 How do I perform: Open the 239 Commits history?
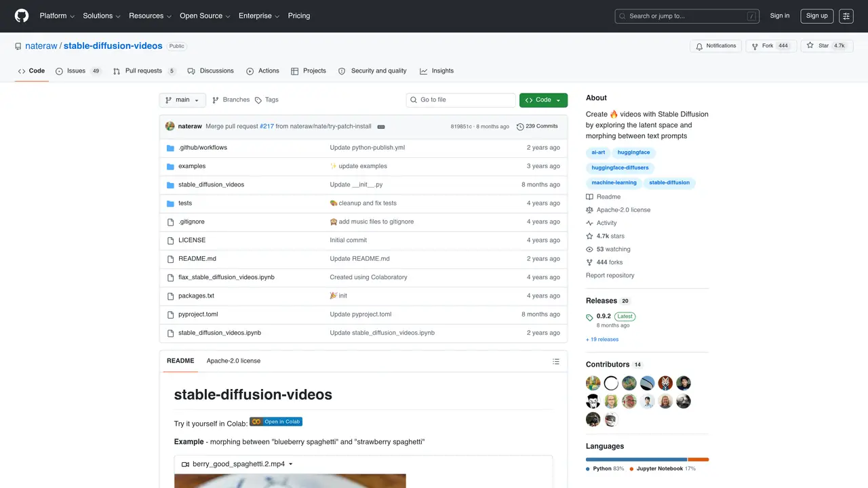click(537, 126)
